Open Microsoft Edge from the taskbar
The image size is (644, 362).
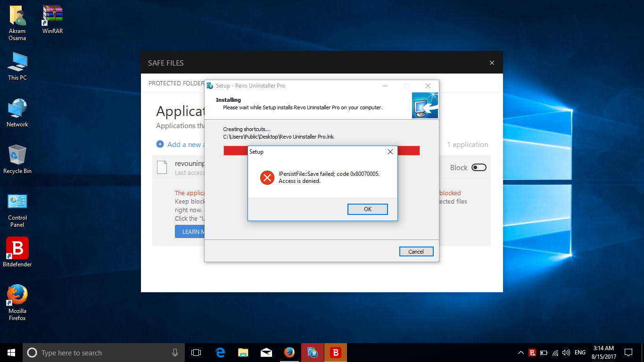pyautogui.click(x=220, y=353)
